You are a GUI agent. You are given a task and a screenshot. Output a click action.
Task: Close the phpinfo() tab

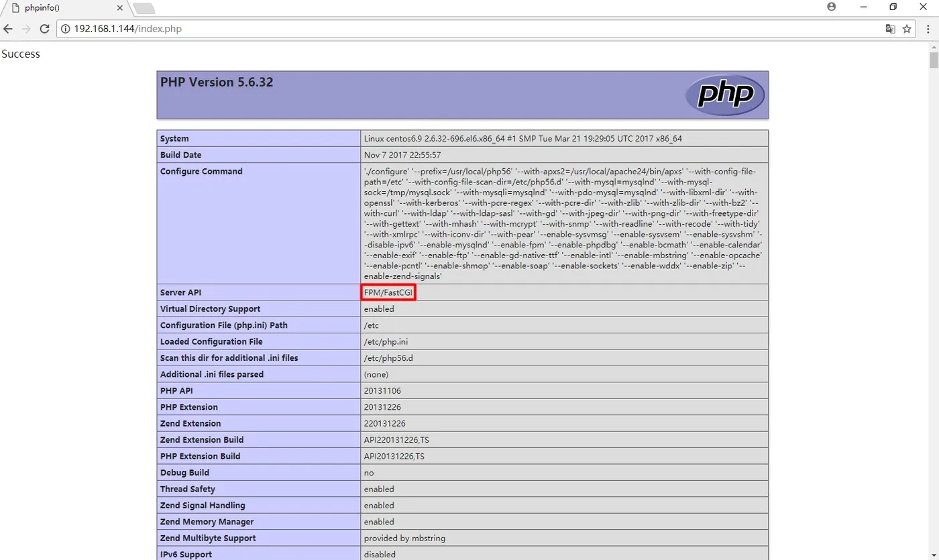tap(120, 8)
